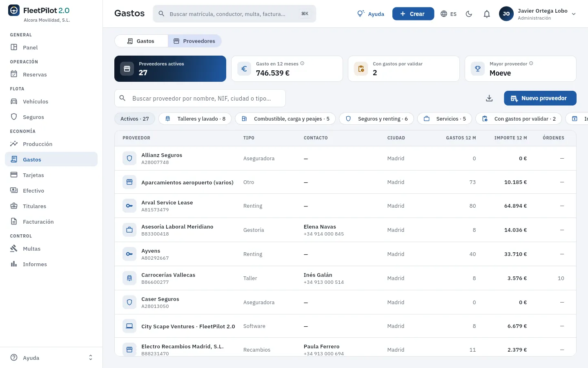Open language selector globe ES
The height and width of the screenshot is (368, 588).
(448, 14)
